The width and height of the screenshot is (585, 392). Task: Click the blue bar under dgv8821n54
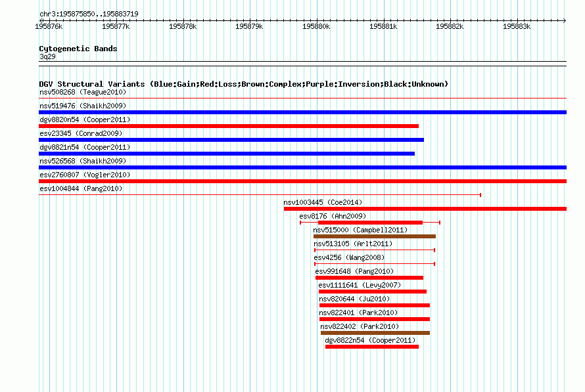pyautogui.click(x=227, y=154)
